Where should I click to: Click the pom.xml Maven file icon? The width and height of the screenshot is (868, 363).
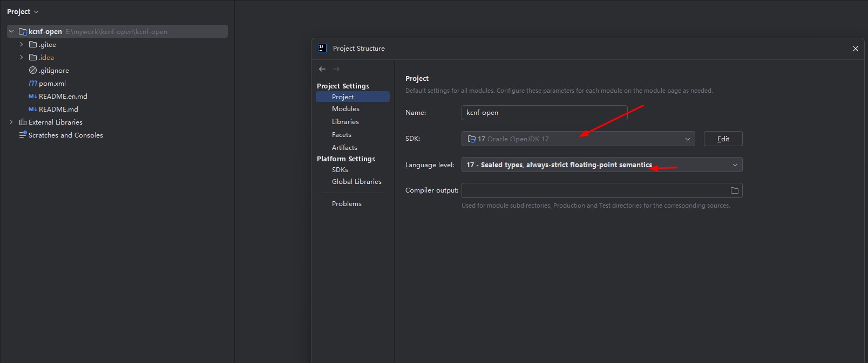tap(33, 84)
